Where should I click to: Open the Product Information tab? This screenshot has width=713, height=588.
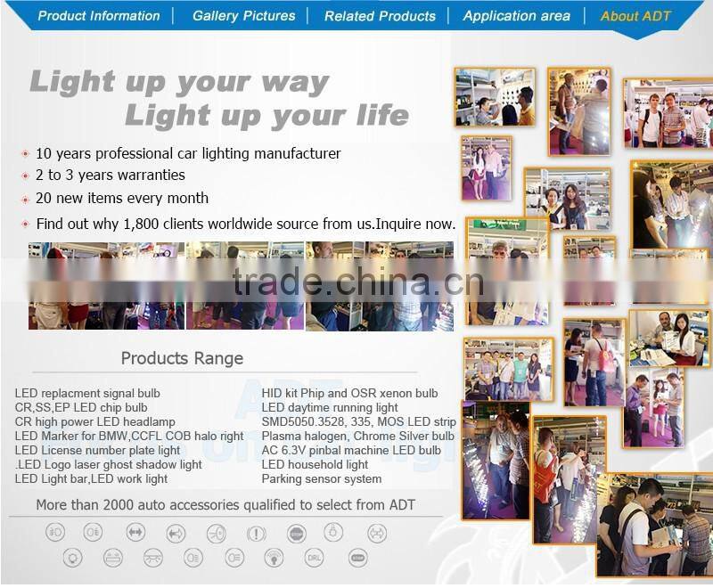pyautogui.click(x=99, y=16)
